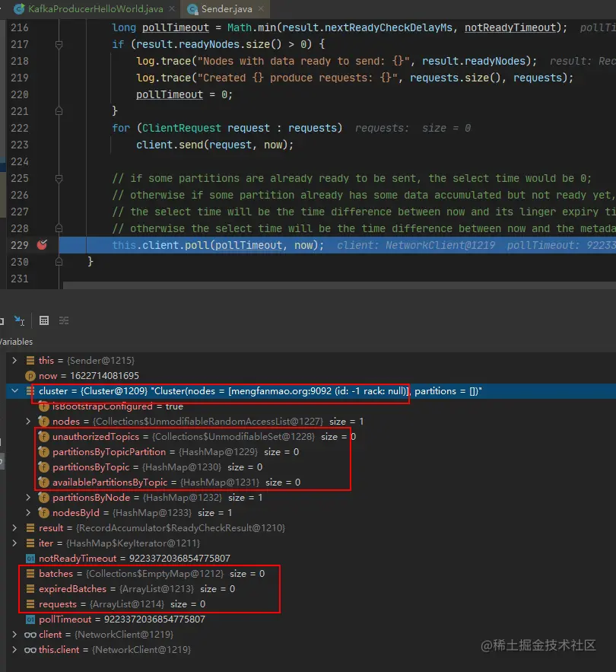Viewport: 616px width, 672px height.
Task: Click the field icon of availablePartitionsByTopic
Action: [x=43, y=483]
